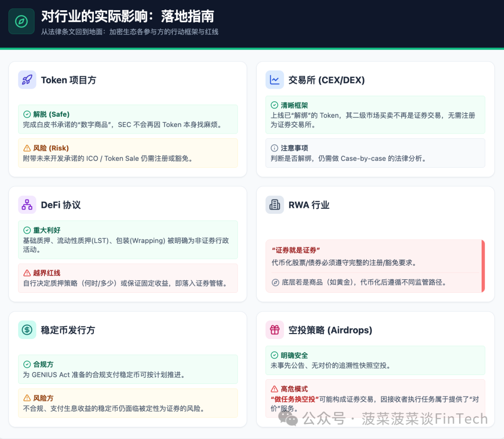This screenshot has height=439, width=504.
Task: Click the 重大利好 heading text
Action: tap(47, 230)
